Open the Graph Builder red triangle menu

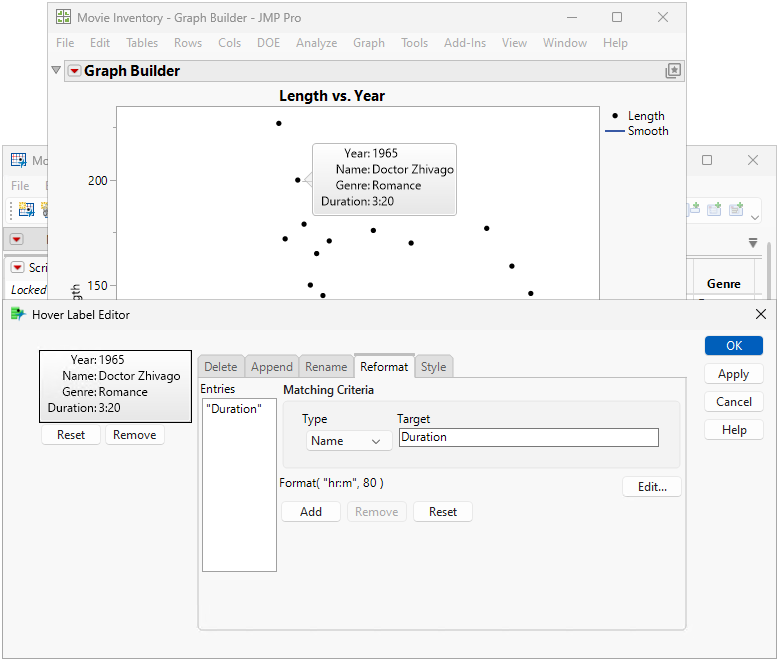click(74, 71)
